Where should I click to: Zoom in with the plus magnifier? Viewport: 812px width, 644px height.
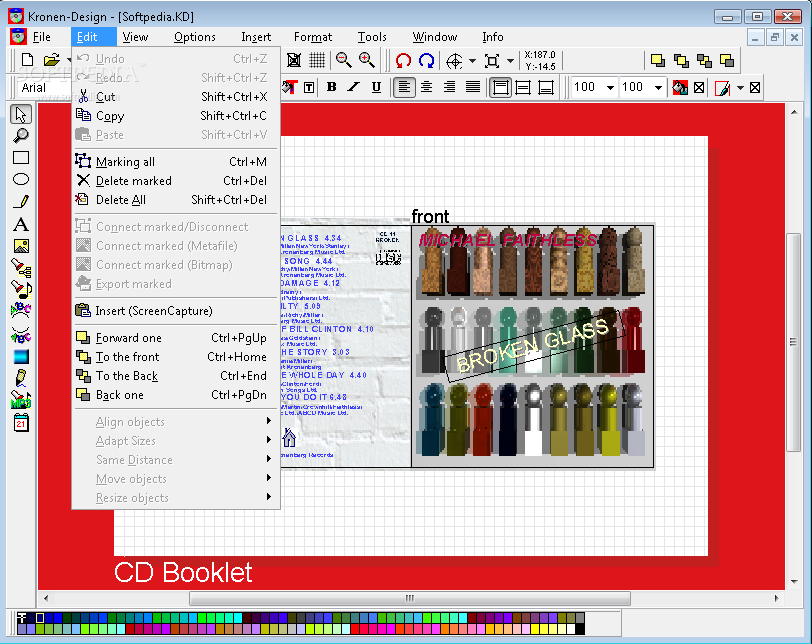tap(367, 61)
